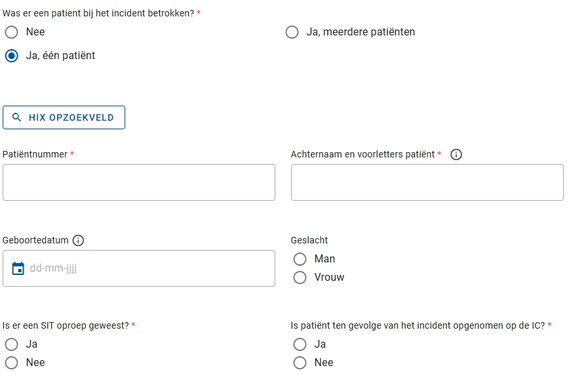Click the Geslacht label text

point(309,240)
